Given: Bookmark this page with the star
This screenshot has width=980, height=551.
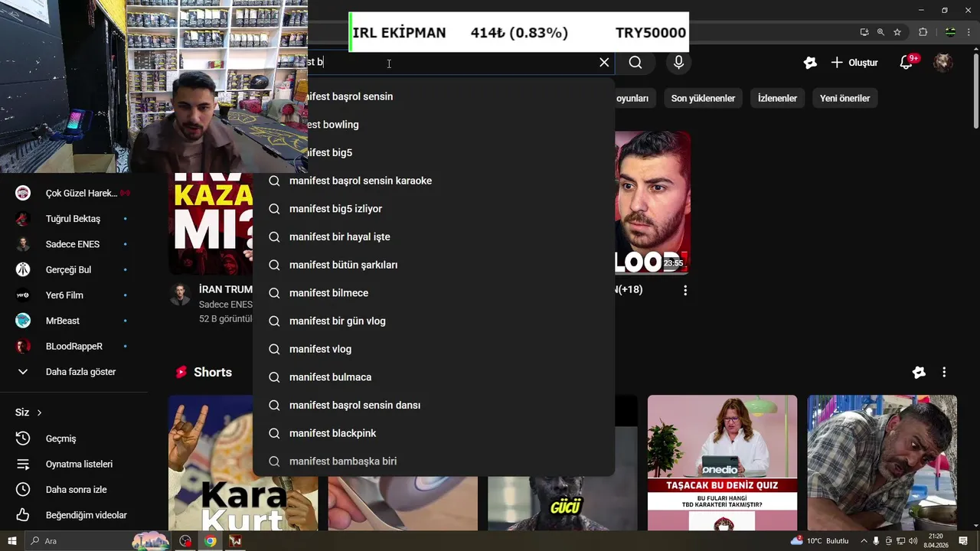Looking at the screenshot, I should point(897,32).
